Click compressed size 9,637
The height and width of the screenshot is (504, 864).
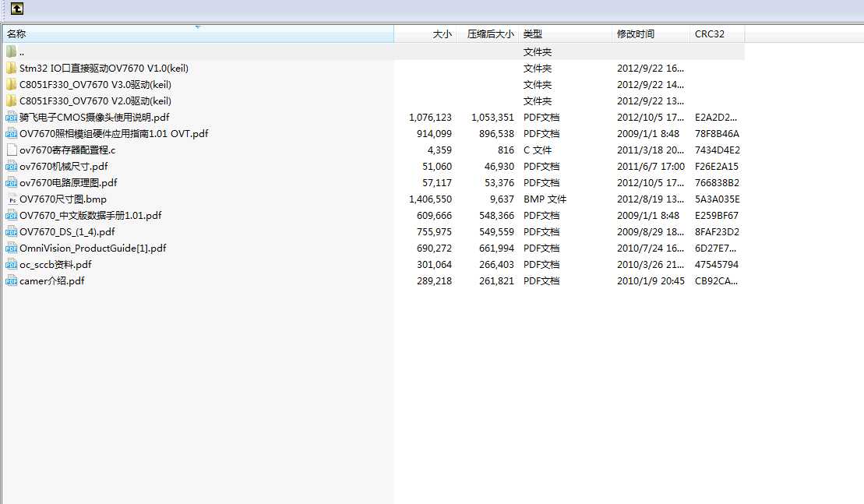pos(502,199)
